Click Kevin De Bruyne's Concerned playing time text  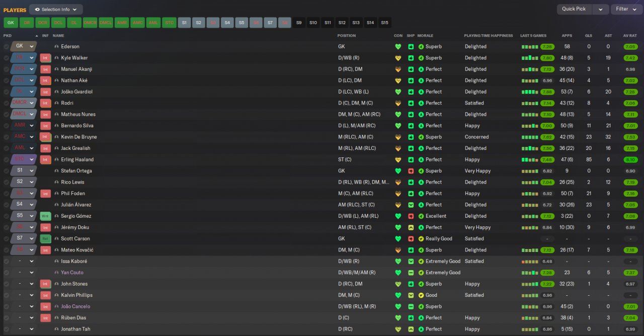(x=476, y=137)
